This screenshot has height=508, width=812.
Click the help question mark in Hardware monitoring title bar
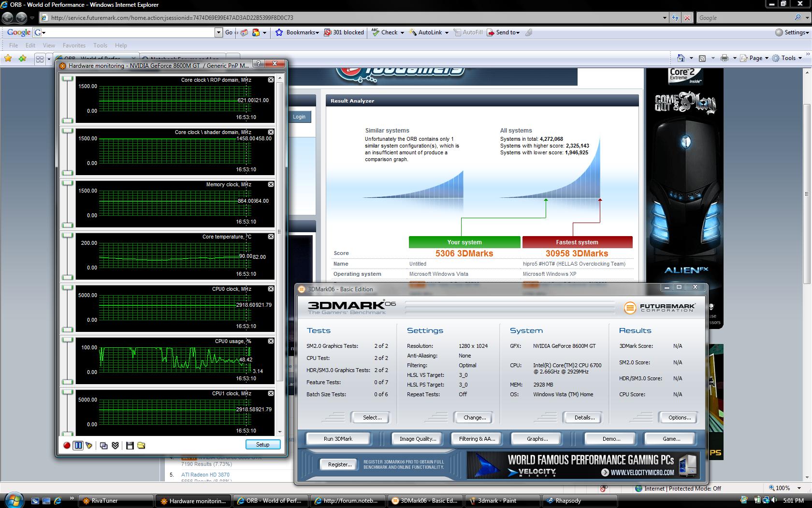tap(259, 63)
